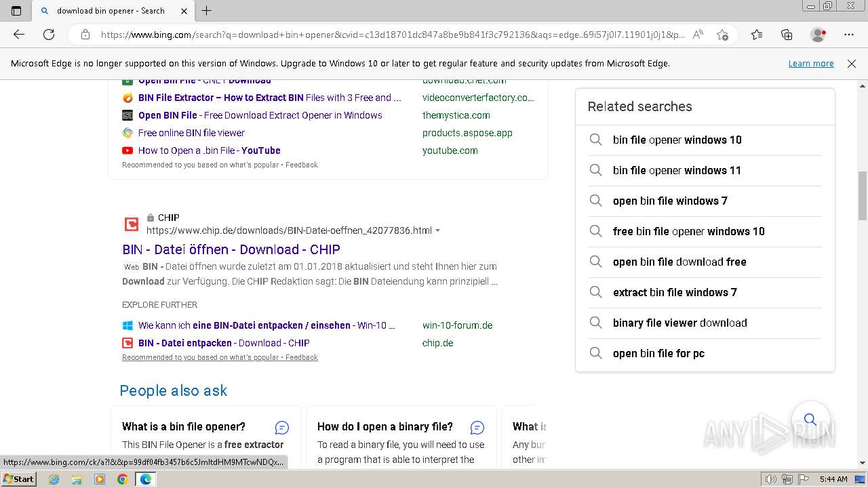Click the 5:44 AM system clock
868x488 pixels.
(833, 479)
